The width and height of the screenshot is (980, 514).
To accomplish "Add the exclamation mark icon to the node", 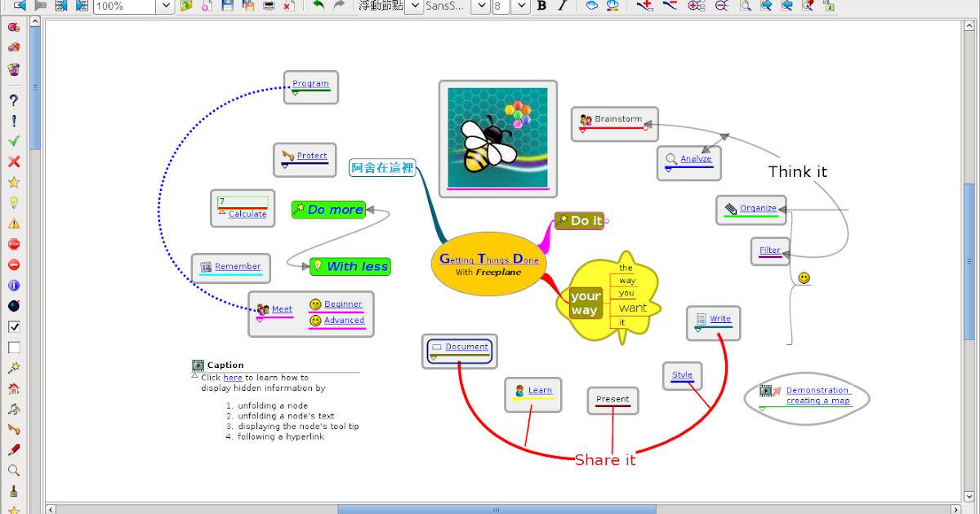I will (x=13, y=120).
